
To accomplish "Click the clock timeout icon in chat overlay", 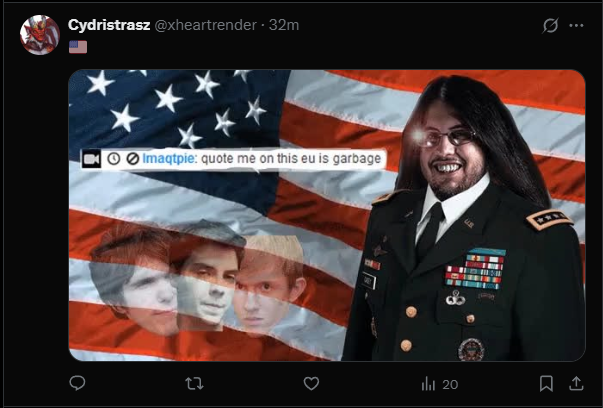I will coord(113,158).
